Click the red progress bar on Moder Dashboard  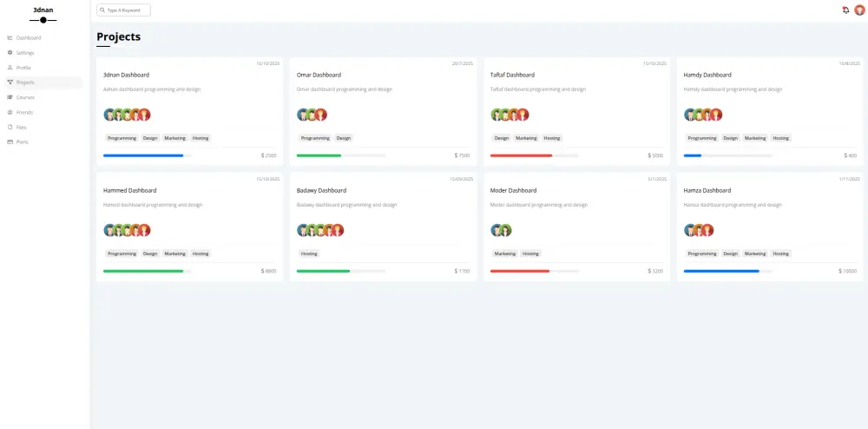pos(520,271)
